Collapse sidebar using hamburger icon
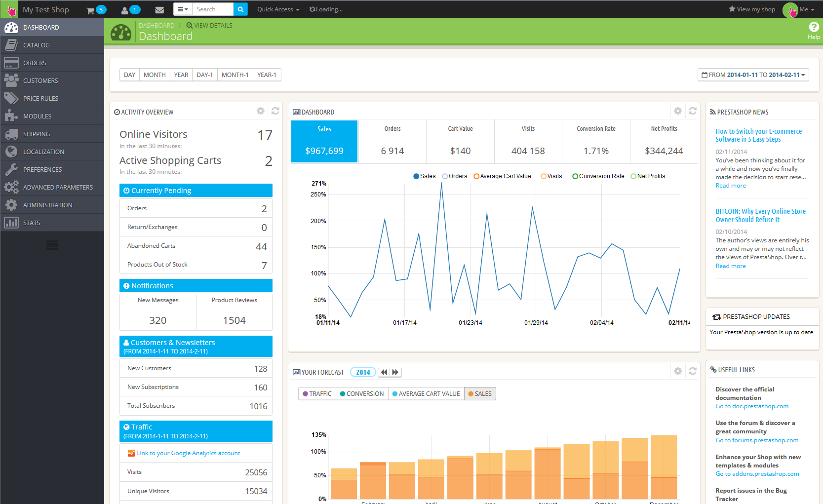 (x=52, y=245)
